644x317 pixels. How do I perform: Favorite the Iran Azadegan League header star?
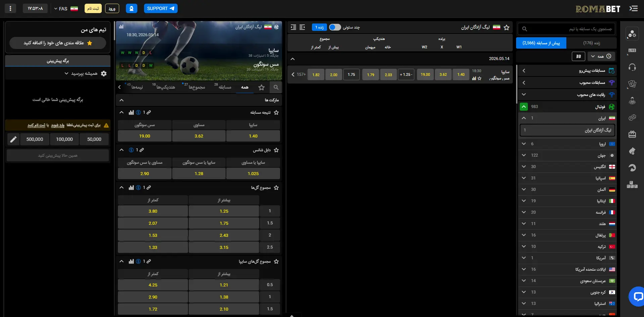507,28
